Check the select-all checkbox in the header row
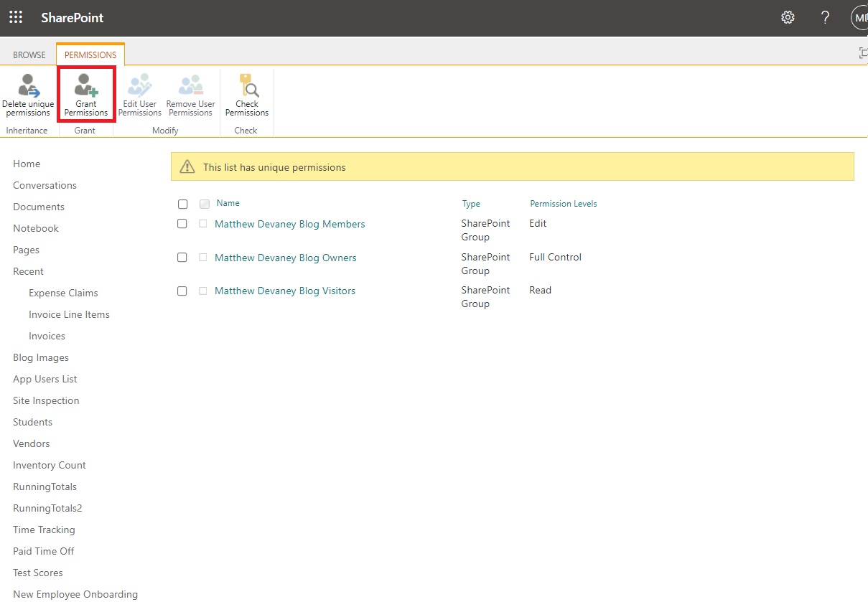This screenshot has height=602, width=868. [182, 204]
